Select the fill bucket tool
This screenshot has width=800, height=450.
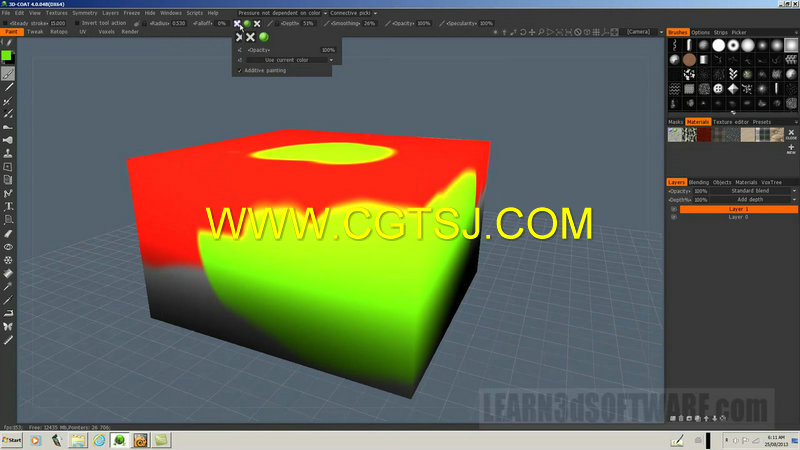(8, 273)
